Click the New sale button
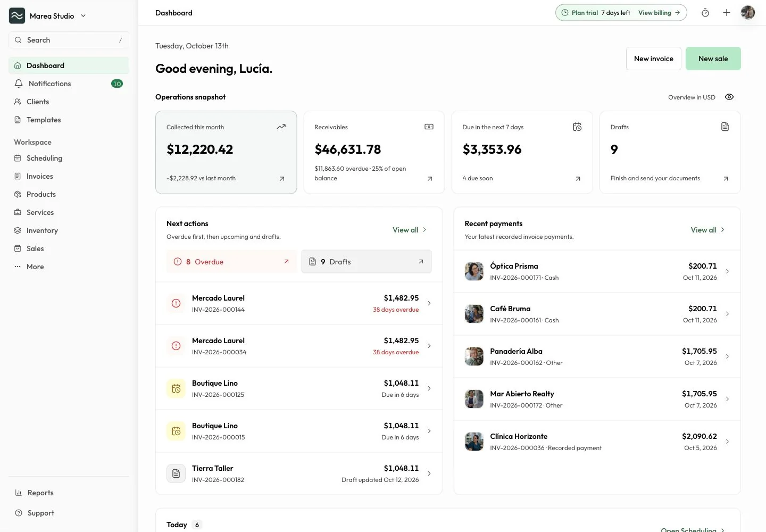The image size is (766, 532). (713, 59)
